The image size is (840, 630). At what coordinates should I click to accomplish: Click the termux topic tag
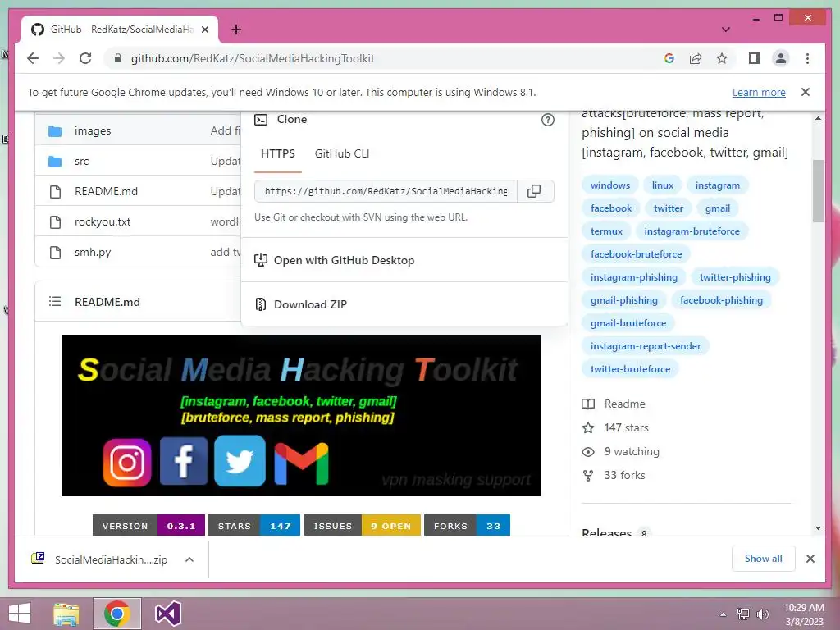pyautogui.click(x=606, y=231)
